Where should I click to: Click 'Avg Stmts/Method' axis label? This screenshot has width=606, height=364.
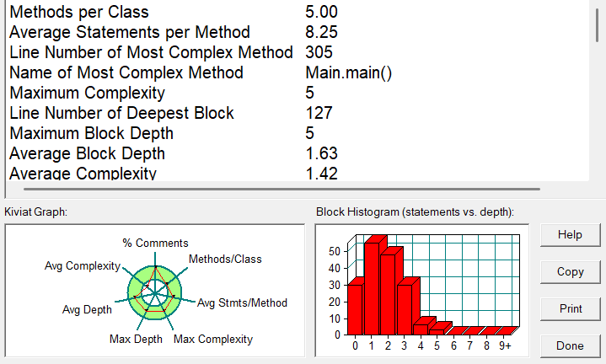coord(243,303)
